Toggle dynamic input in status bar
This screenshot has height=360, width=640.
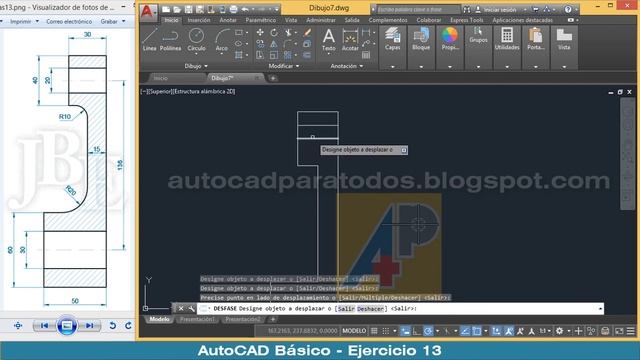pyautogui.click(x=405, y=331)
